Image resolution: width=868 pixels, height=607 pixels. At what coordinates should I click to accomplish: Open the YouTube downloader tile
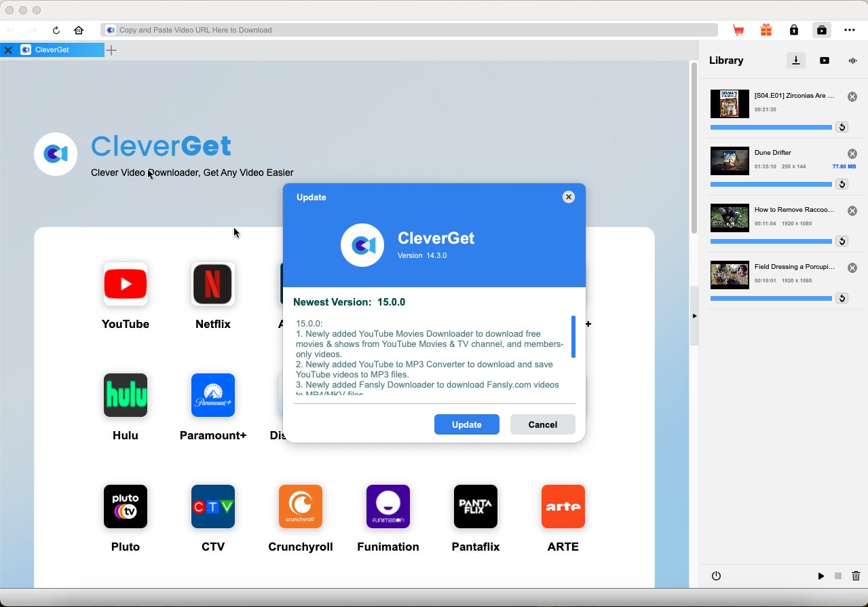click(126, 284)
